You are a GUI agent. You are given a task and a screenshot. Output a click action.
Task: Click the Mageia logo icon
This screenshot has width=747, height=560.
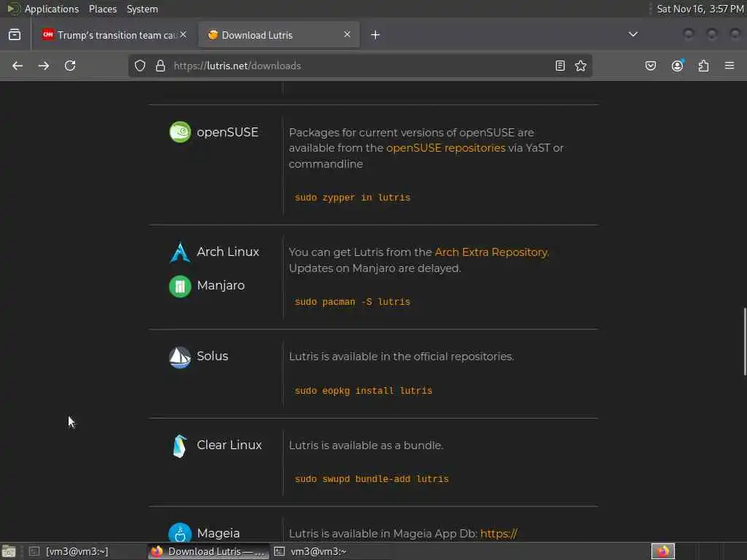(x=180, y=533)
